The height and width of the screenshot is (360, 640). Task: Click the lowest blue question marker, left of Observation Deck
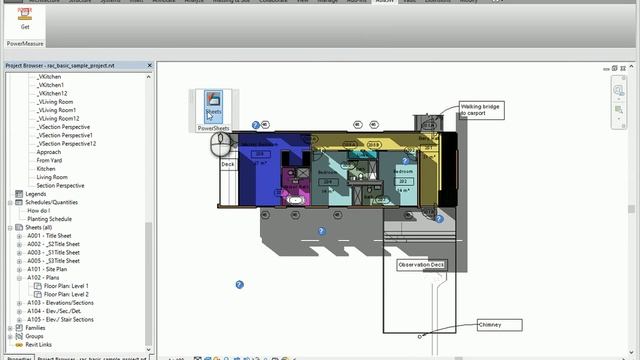click(x=240, y=285)
